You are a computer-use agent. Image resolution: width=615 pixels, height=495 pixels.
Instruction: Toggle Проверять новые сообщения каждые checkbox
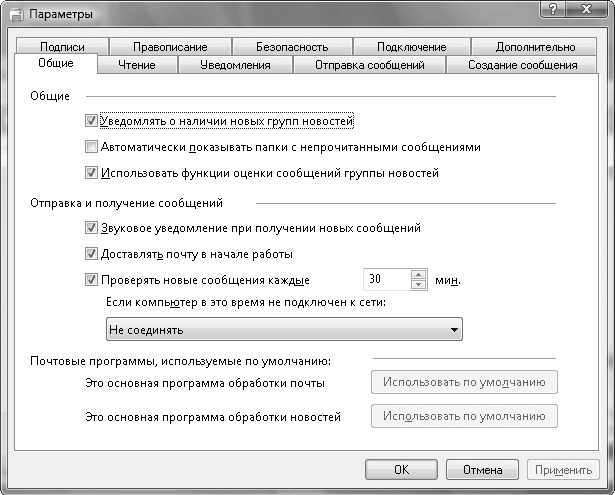click(x=92, y=280)
